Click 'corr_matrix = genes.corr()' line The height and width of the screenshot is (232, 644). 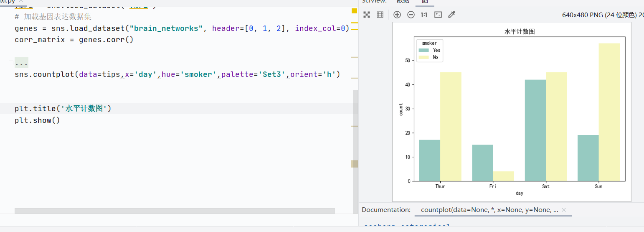[x=74, y=40]
